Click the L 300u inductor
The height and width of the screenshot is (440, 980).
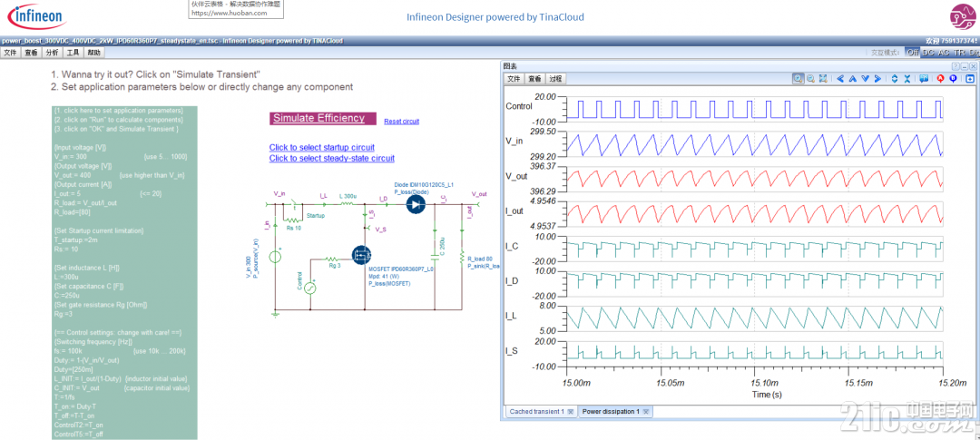click(348, 202)
